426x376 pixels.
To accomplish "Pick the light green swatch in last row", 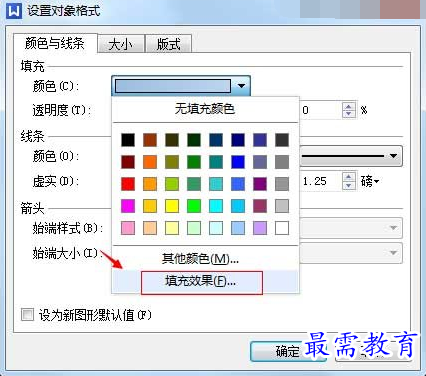I will (x=194, y=228).
